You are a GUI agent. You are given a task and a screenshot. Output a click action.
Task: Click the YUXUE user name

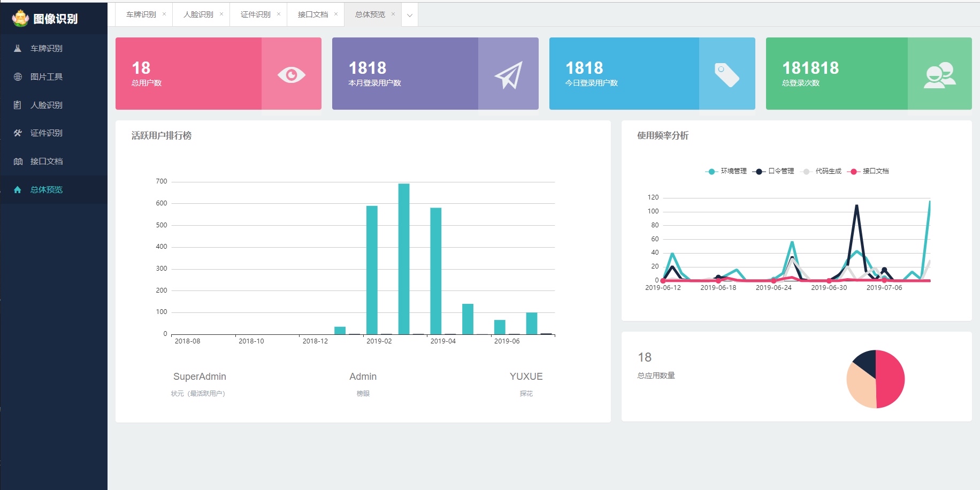526,377
